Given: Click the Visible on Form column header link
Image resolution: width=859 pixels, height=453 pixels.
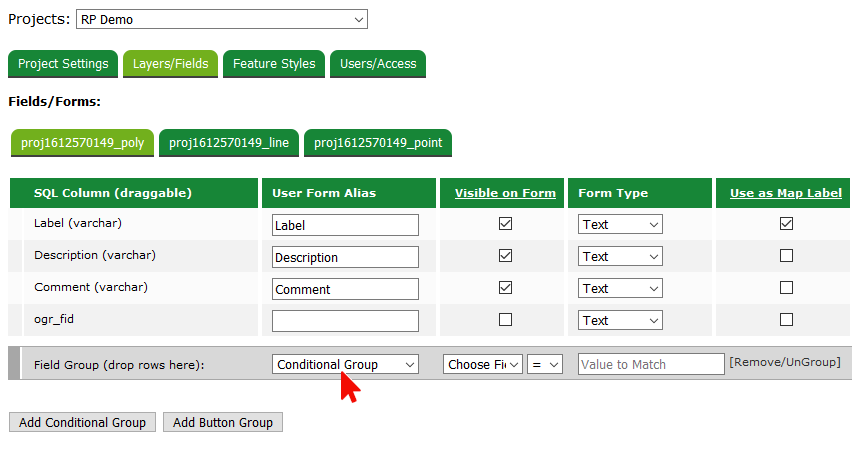Looking at the screenshot, I should (505, 193).
